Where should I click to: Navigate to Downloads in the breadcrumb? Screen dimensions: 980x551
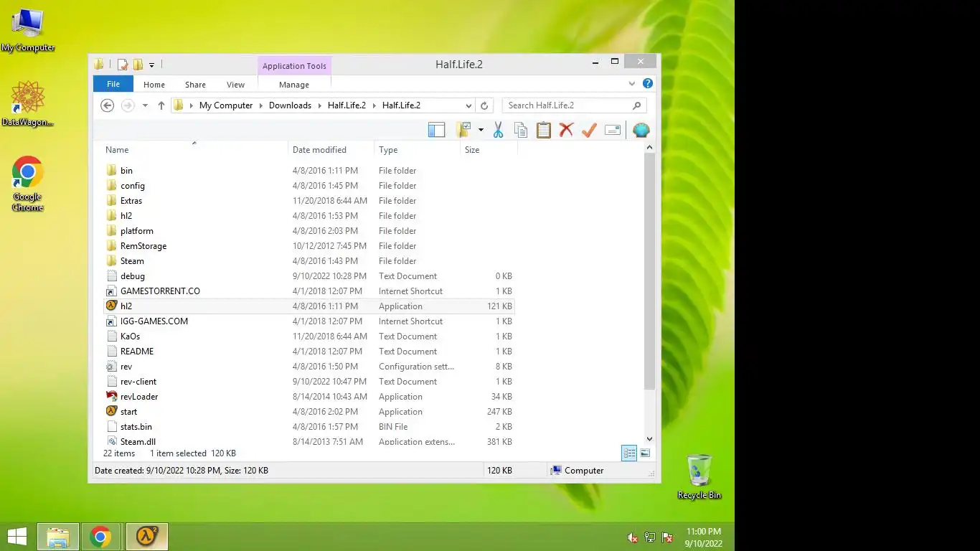pos(290,105)
